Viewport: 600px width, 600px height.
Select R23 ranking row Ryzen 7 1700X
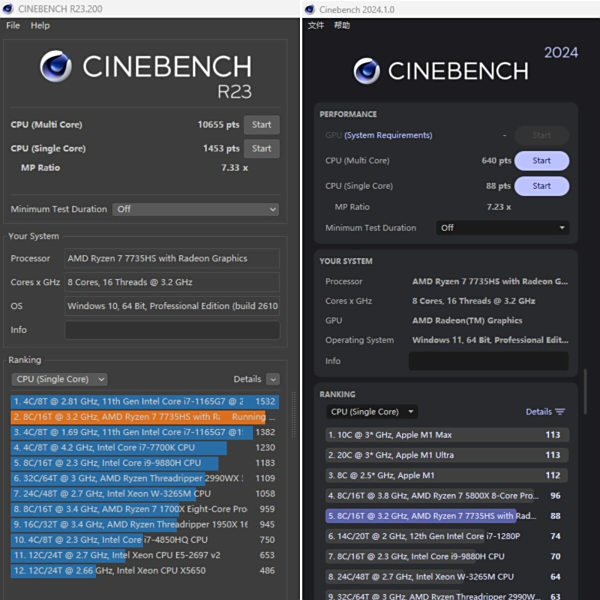point(143,509)
